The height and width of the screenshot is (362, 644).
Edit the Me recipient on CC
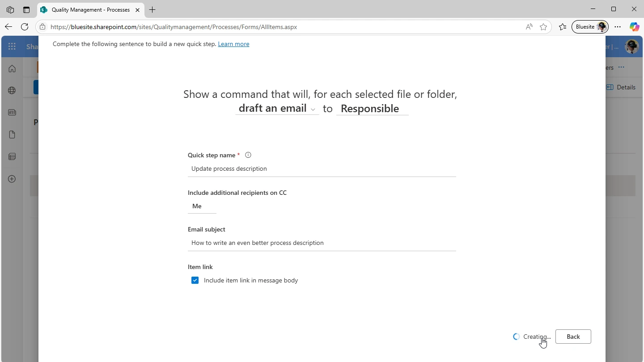202,206
